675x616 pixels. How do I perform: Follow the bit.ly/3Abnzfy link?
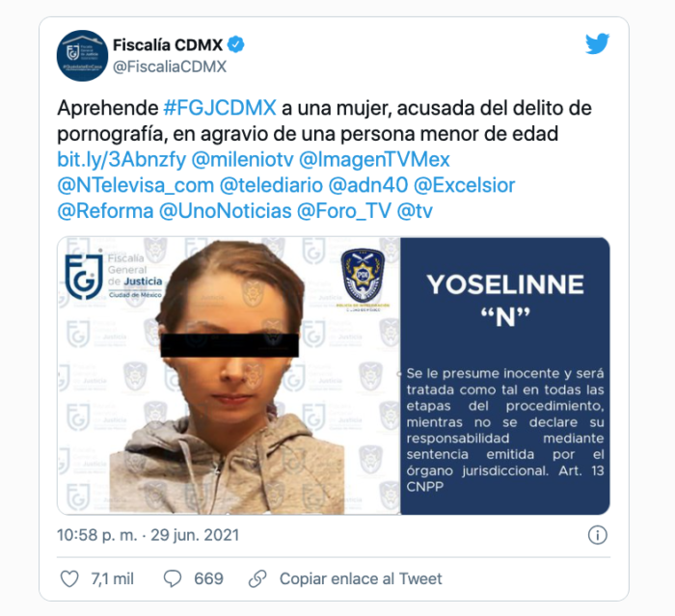121,160
